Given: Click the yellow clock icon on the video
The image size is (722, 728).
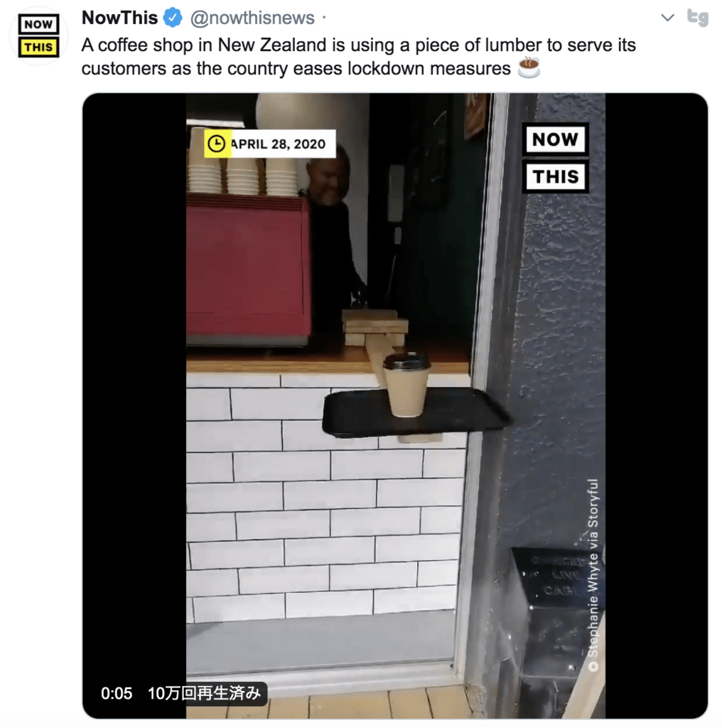Looking at the screenshot, I should (217, 144).
